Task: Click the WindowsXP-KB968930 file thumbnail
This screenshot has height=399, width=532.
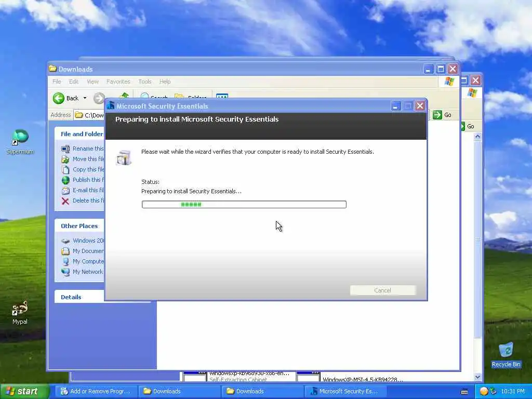Action: point(195,376)
